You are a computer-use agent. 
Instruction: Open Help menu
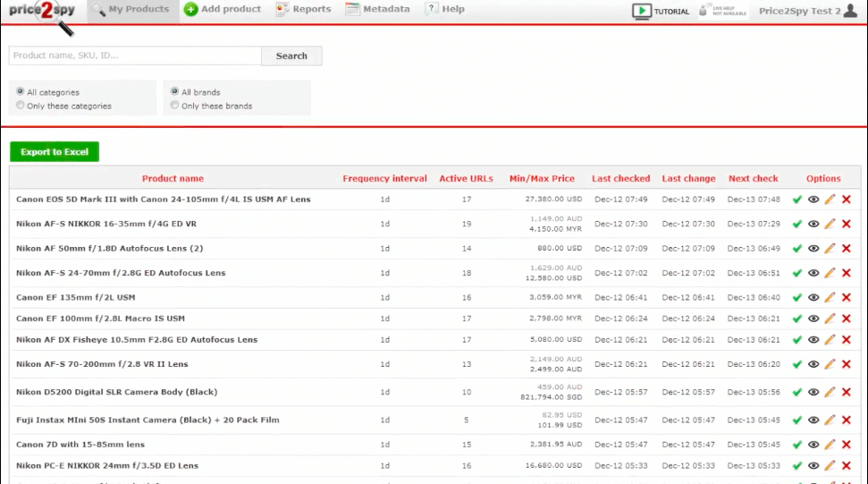[445, 10]
